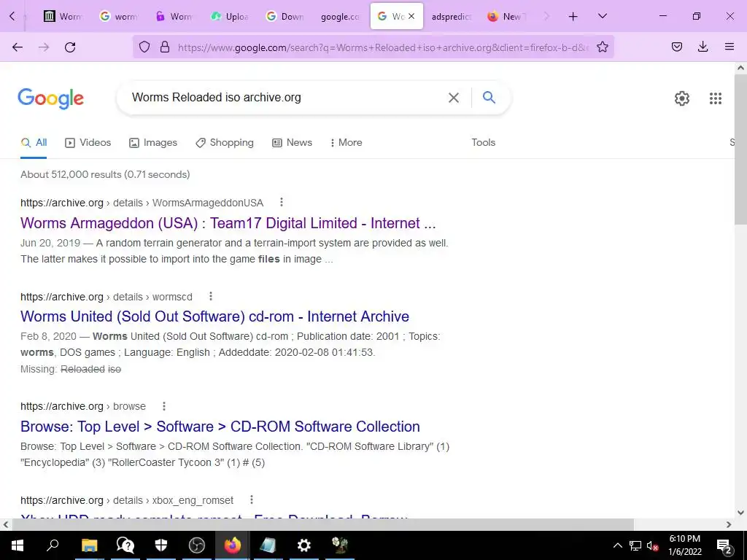Switch to the google.com tab
This screenshot has width=747, height=560.
coord(340,16)
